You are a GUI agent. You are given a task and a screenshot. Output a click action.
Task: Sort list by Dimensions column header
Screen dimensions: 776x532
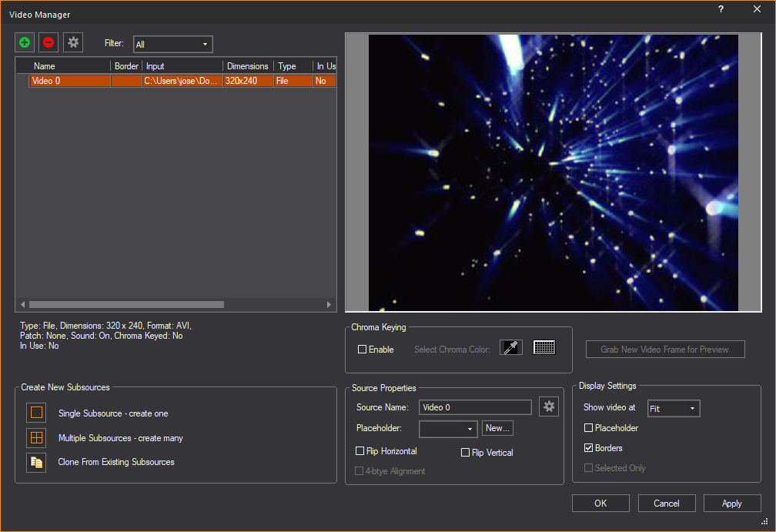pyautogui.click(x=248, y=66)
